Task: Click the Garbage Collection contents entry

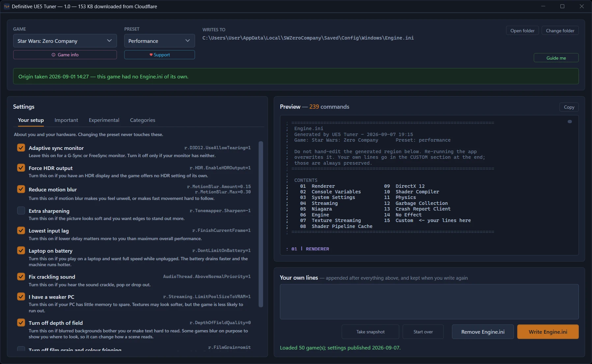Action: (422, 203)
